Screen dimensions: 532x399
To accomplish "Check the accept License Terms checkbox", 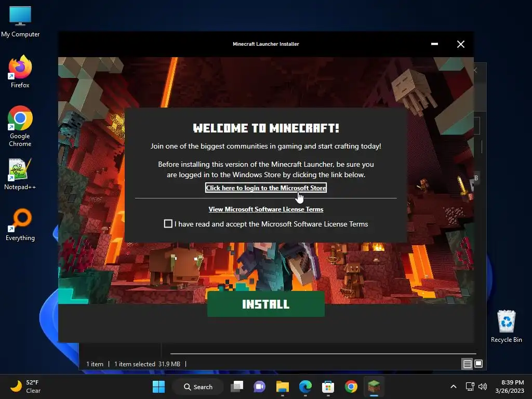I will [x=168, y=223].
